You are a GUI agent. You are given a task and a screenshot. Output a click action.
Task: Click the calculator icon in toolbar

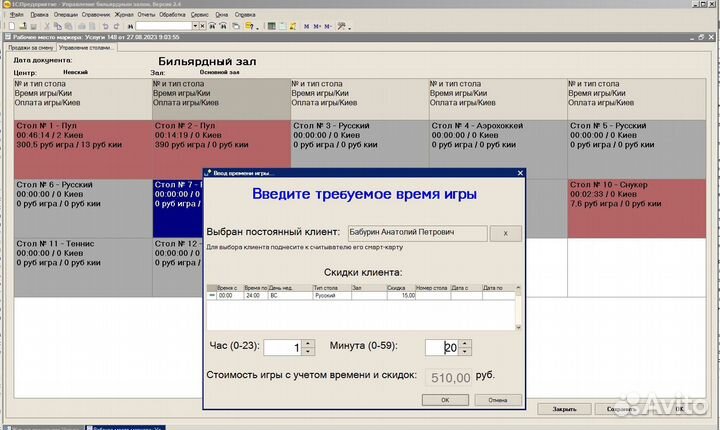click(270, 27)
